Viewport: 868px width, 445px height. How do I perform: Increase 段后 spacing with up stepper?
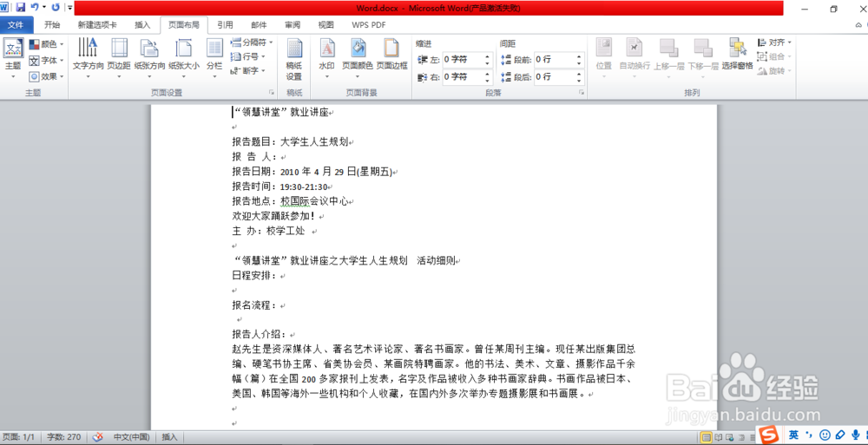pyautogui.click(x=580, y=74)
